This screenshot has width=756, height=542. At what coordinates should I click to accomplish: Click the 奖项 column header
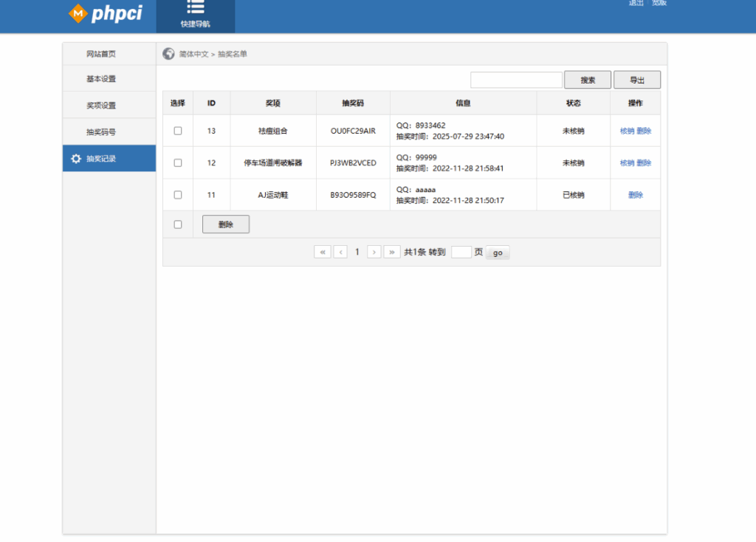[273, 103]
